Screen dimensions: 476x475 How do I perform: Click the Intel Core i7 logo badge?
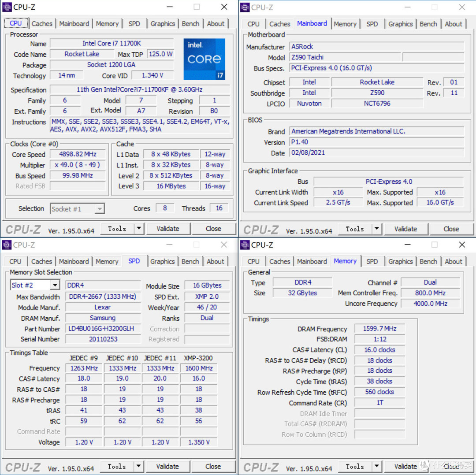(x=204, y=59)
